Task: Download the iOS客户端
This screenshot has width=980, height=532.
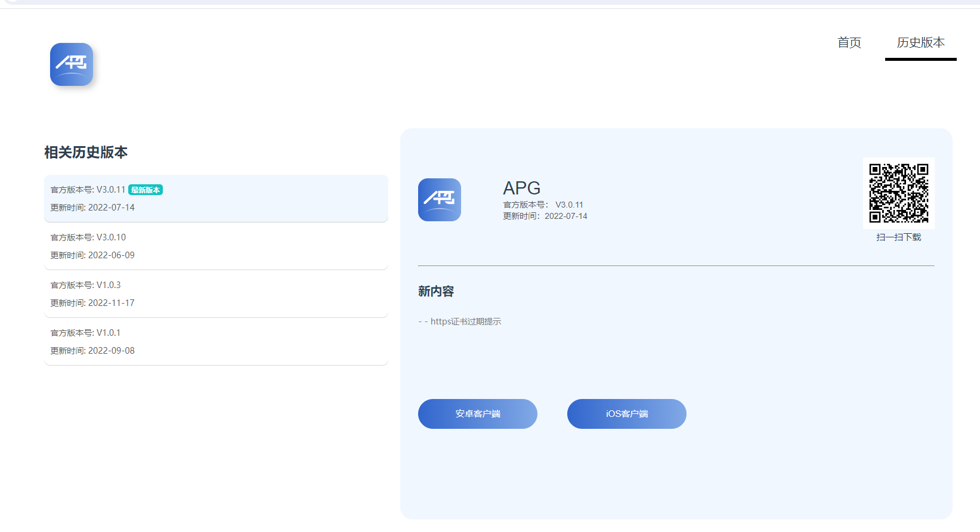Action: pos(627,414)
